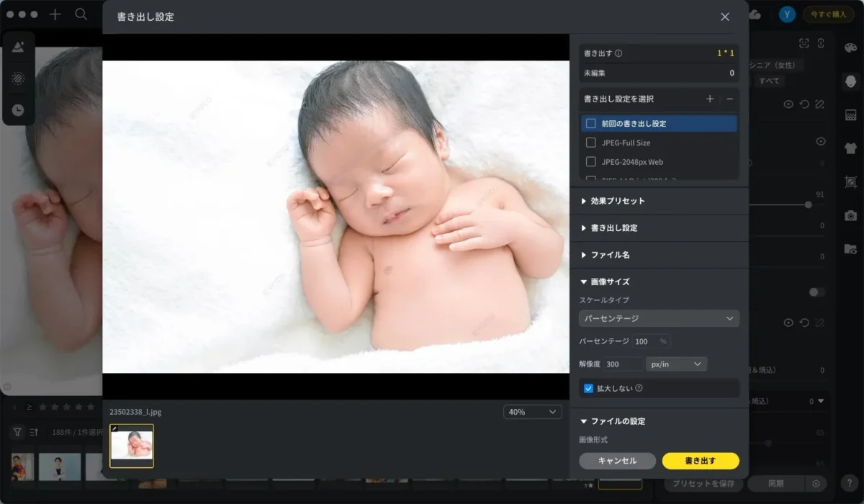Click the upper brush edit icon in right panel
The height and width of the screenshot is (504, 864).
pyautogui.click(x=819, y=104)
